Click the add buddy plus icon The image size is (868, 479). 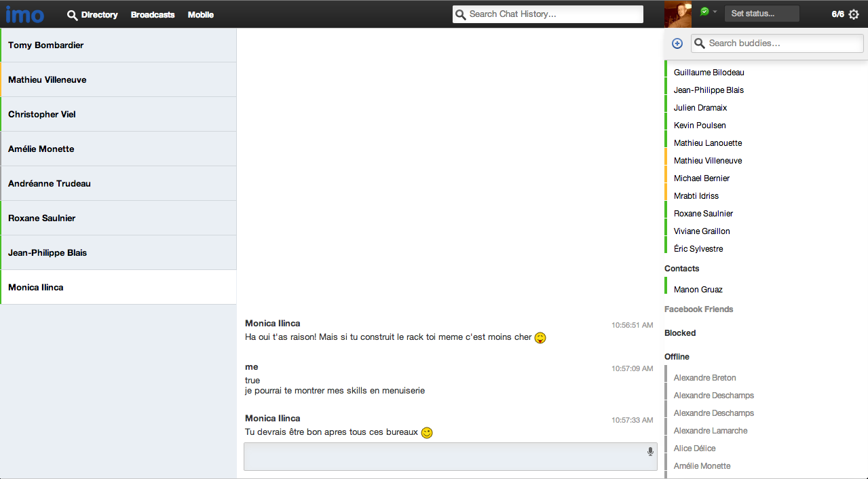coord(677,43)
